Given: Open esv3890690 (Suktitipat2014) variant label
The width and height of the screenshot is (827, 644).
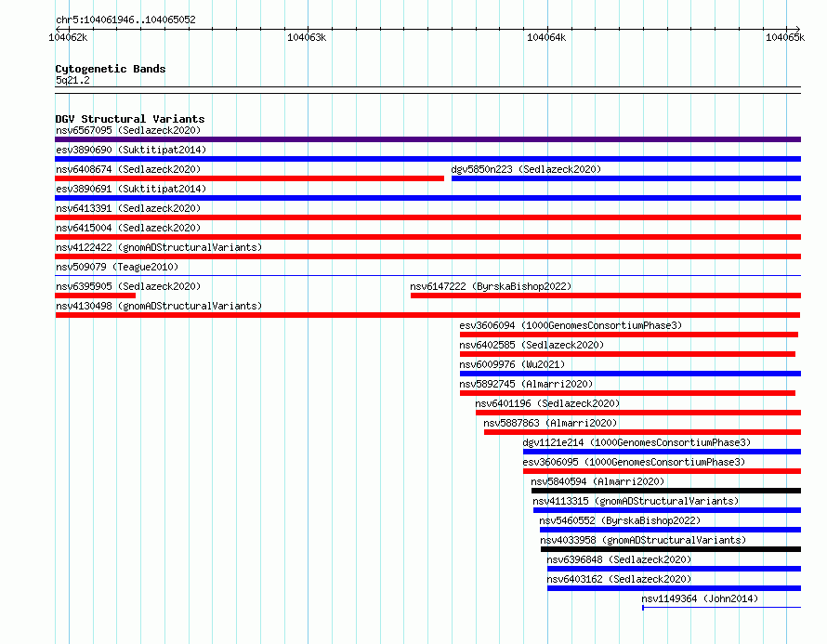Looking at the screenshot, I should (131, 150).
